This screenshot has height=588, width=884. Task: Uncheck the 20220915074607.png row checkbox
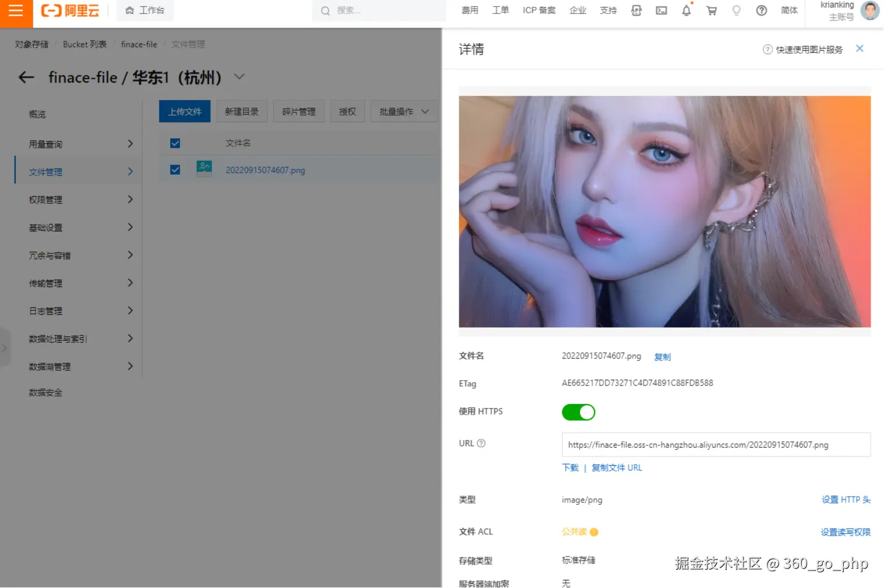pos(175,170)
